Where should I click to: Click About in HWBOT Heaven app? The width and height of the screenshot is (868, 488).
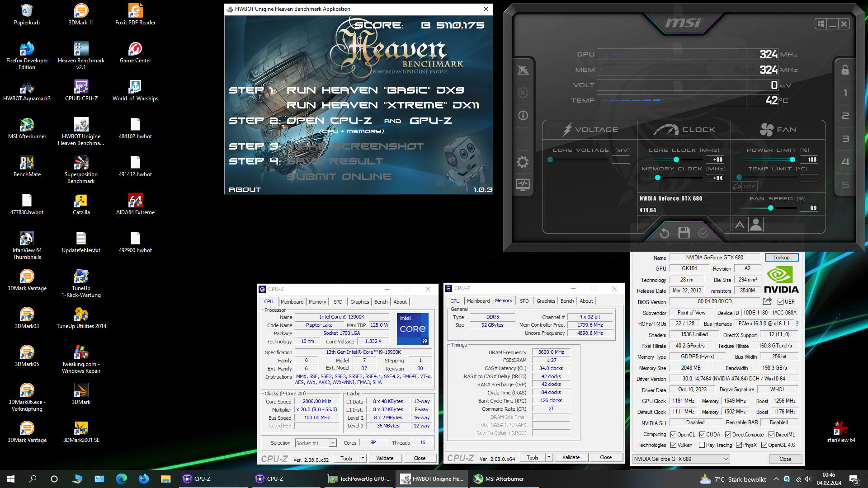245,189
